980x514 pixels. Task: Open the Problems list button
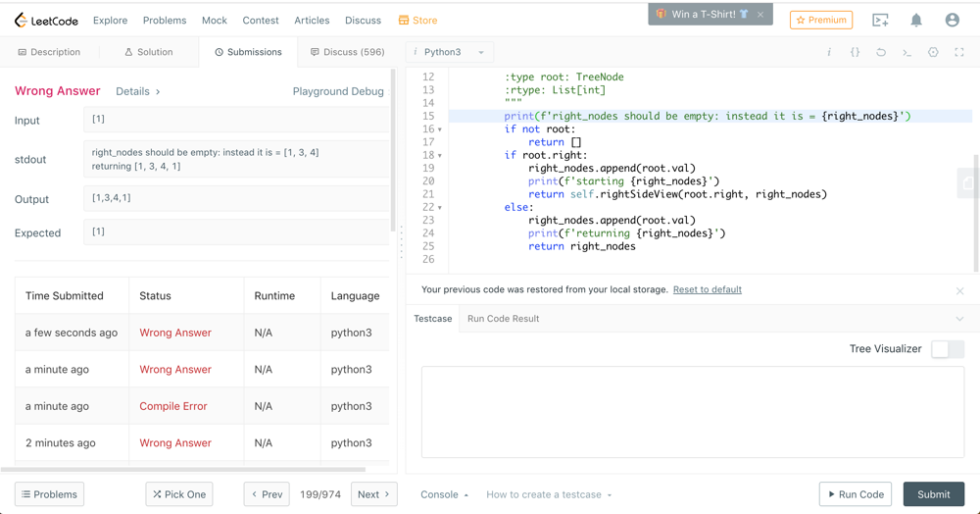click(x=49, y=494)
